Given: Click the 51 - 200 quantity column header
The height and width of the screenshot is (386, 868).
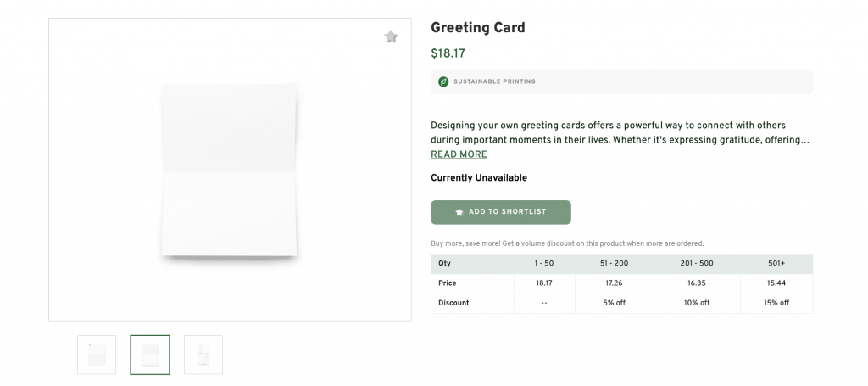Looking at the screenshot, I should (614, 264).
